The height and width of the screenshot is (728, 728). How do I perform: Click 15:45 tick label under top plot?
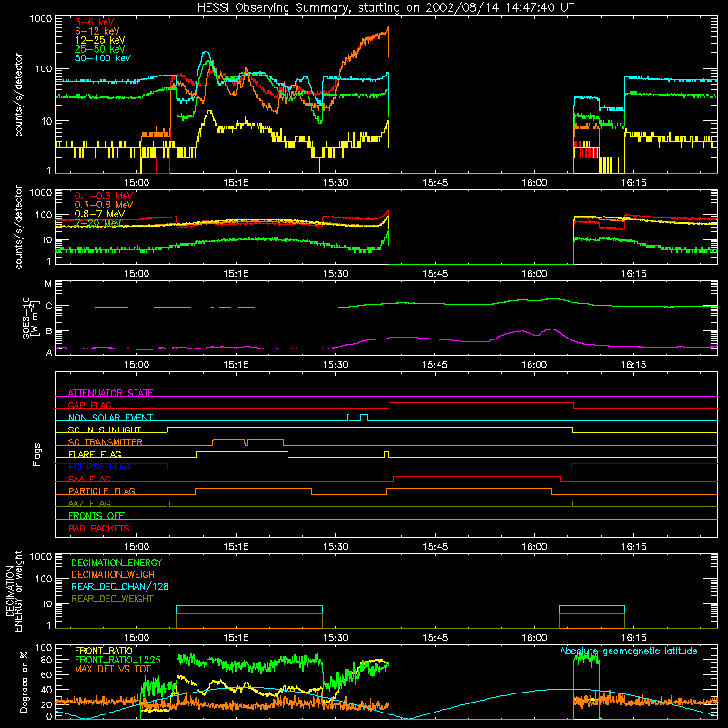tap(435, 183)
